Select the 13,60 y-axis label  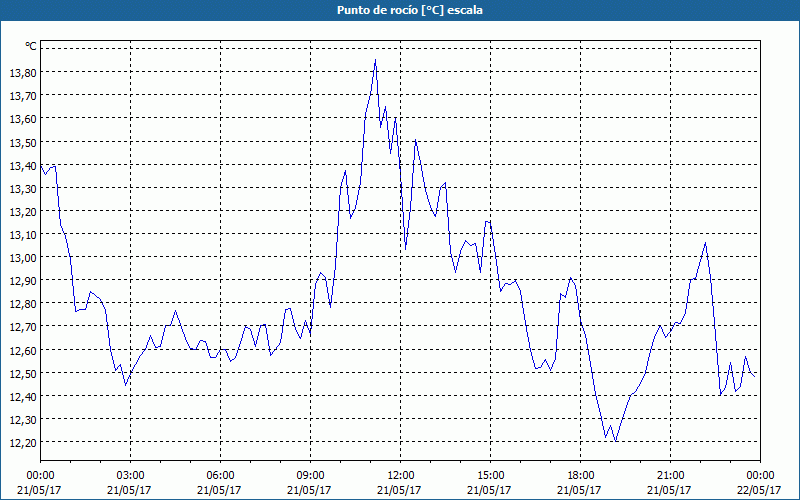[x=23, y=118]
